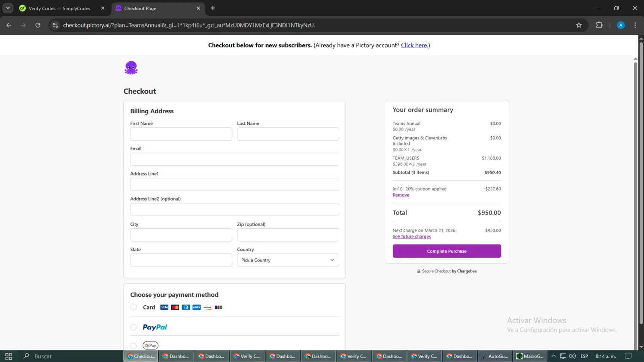644x362 pixels.
Task: Close the Checkout Page tab
Action: [198, 8]
